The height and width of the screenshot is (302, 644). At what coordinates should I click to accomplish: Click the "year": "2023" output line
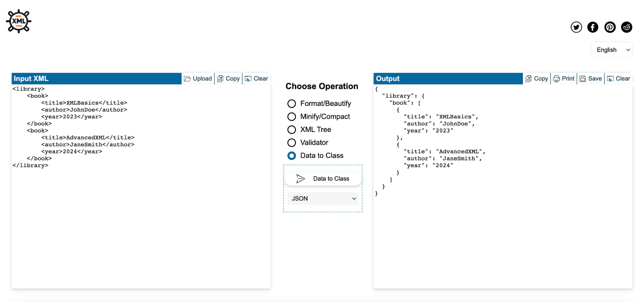429,130
